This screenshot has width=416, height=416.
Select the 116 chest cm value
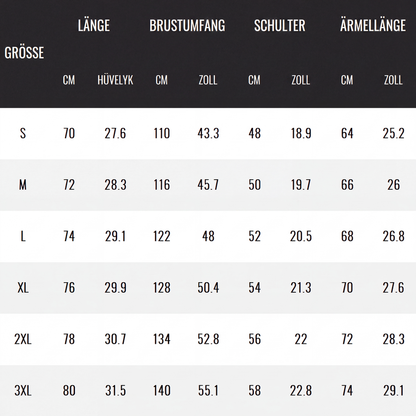(162, 185)
